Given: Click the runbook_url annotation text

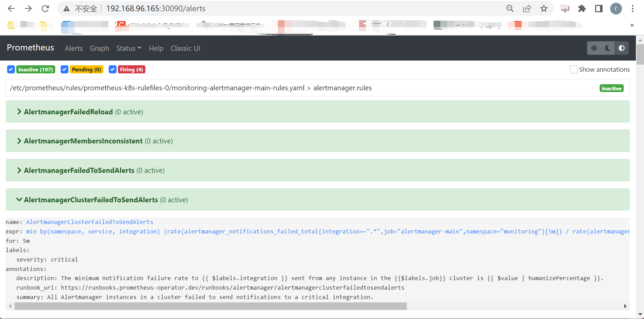Looking at the screenshot, I should click(x=210, y=288).
